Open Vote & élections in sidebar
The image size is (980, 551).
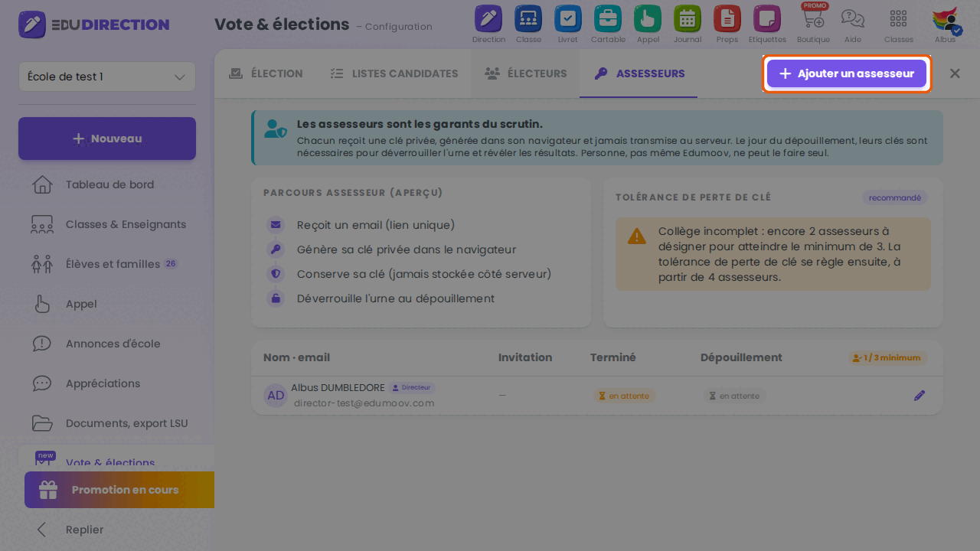pos(115,458)
